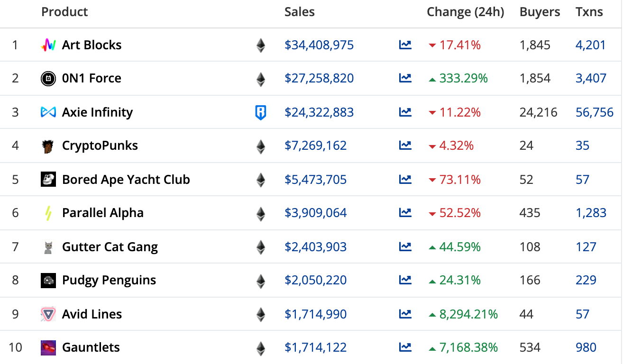Viewport: 623px width, 364px height.
Task: Click the Parallel Alpha yellow logo icon
Action: tap(48, 213)
